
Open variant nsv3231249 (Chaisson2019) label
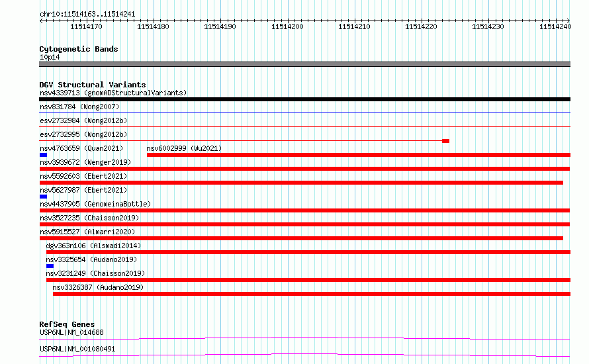click(x=95, y=273)
